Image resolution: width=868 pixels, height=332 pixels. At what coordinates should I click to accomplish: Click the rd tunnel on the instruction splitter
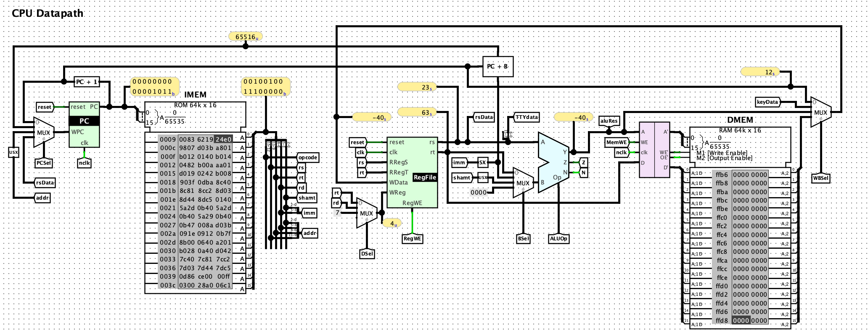click(x=301, y=188)
